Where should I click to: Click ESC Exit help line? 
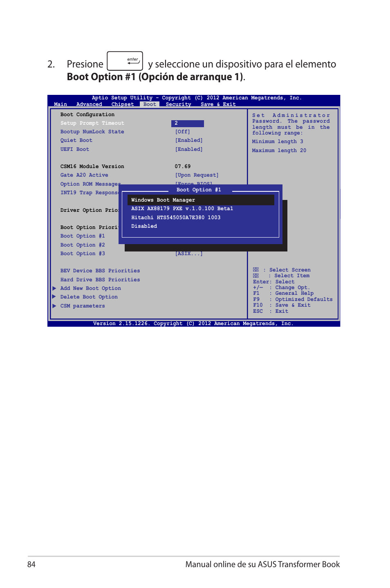tap(271, 311)
